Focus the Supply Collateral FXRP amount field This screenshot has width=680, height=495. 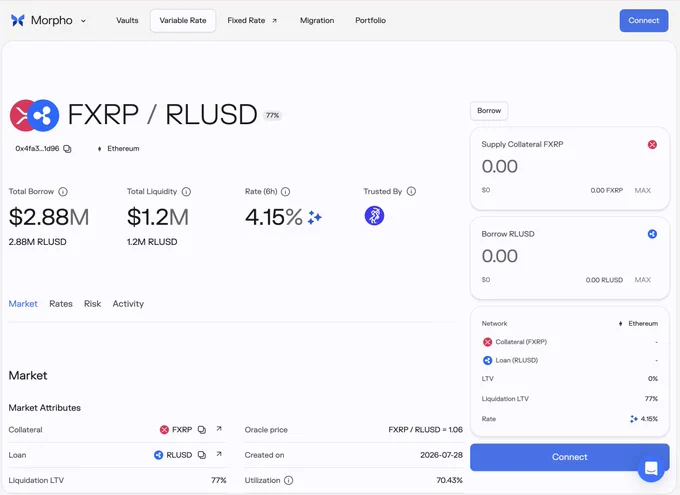coord(500,167)
